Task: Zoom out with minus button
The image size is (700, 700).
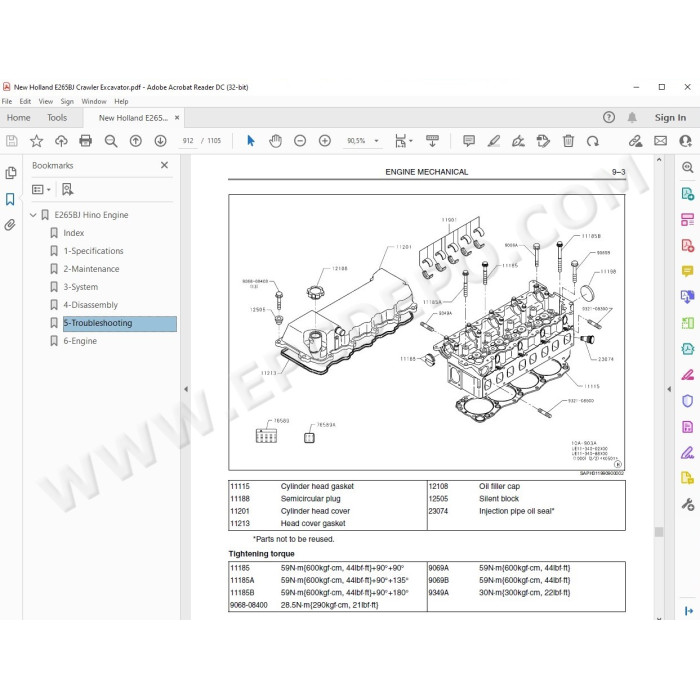Action: [300, 141]
